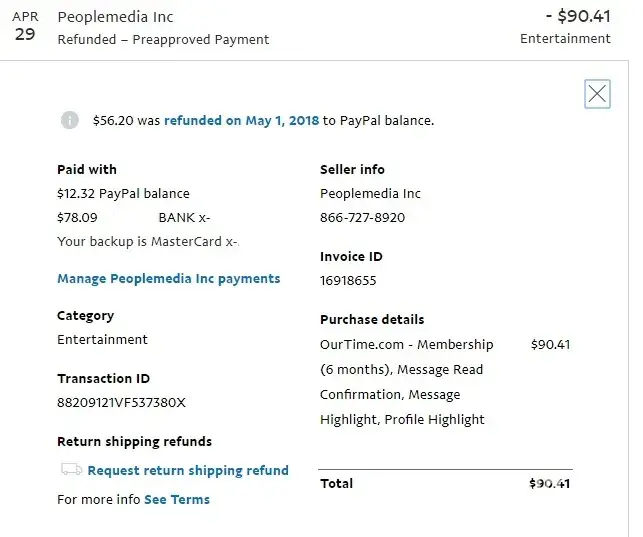Click seller phone number 866-727-8920
Image resolution: width=643 pixels, height=537 pixels.
coord(362,217)
